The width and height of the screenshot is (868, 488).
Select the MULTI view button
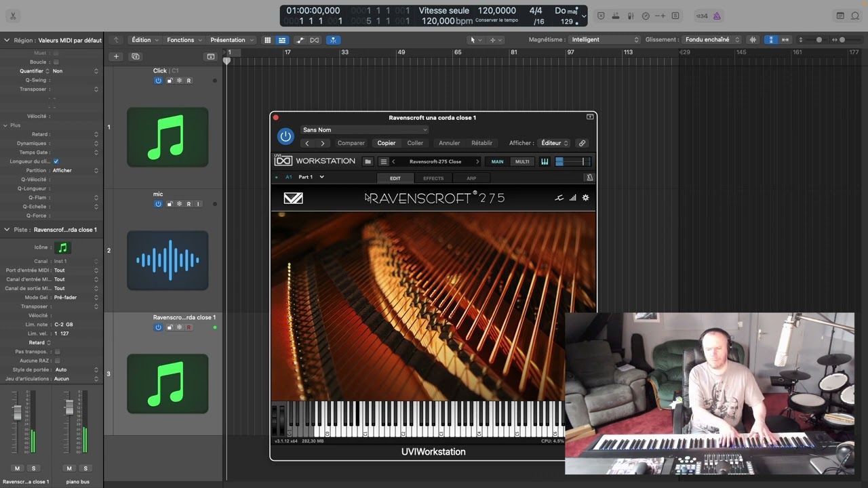tap(522, 161)
